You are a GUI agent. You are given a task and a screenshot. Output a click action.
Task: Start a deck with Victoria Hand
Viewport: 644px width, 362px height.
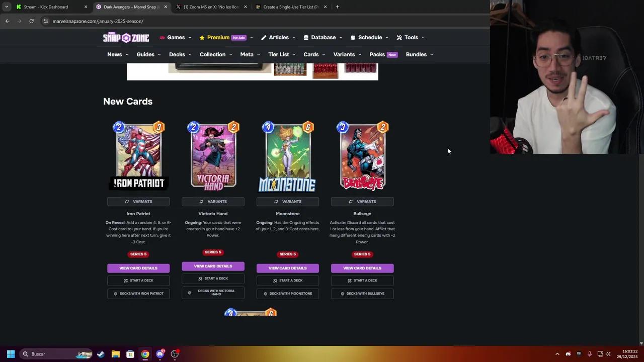click(x=213, y=279)
